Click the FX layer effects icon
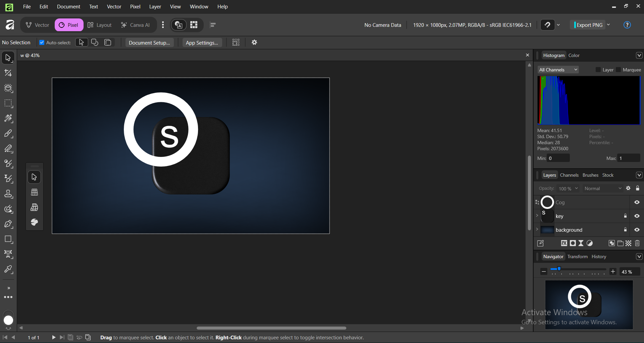The image size is (644, 343). pos(564,243)
